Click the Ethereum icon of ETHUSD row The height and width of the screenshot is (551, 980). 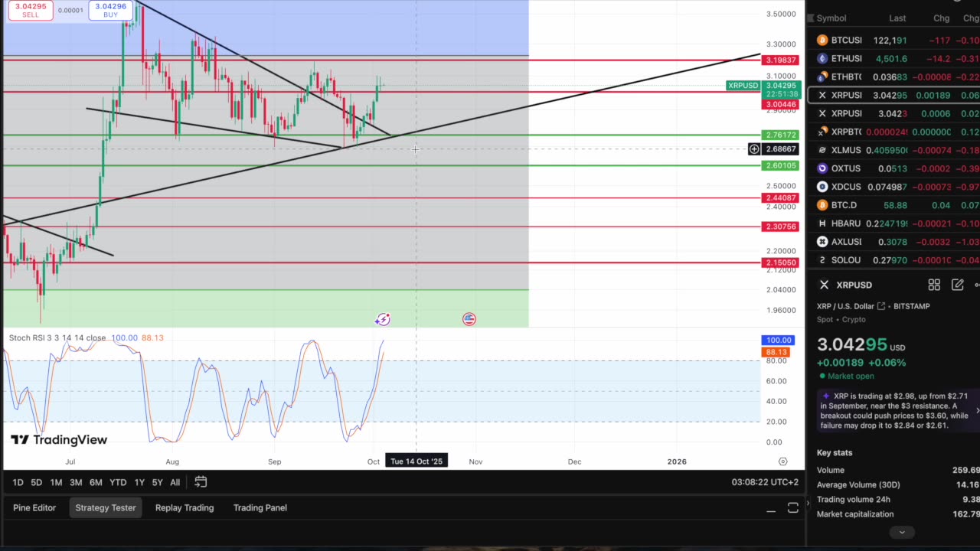click(822, 58)
